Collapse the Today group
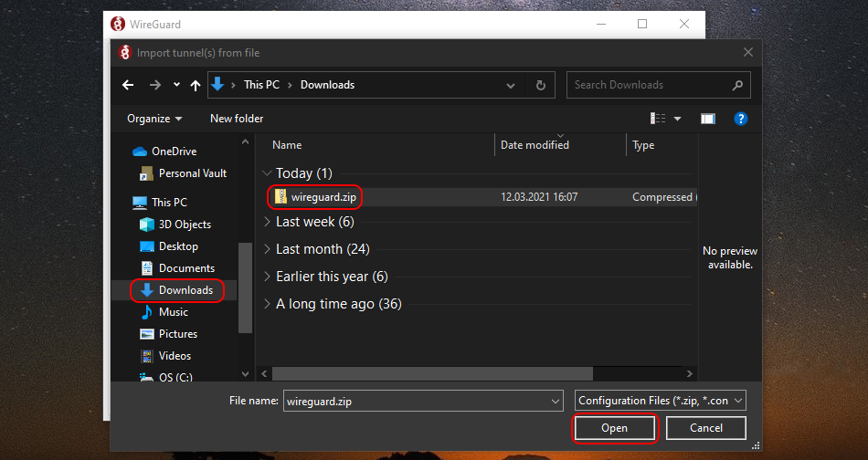The image size is (868, 460). click(x=267, y=173)
